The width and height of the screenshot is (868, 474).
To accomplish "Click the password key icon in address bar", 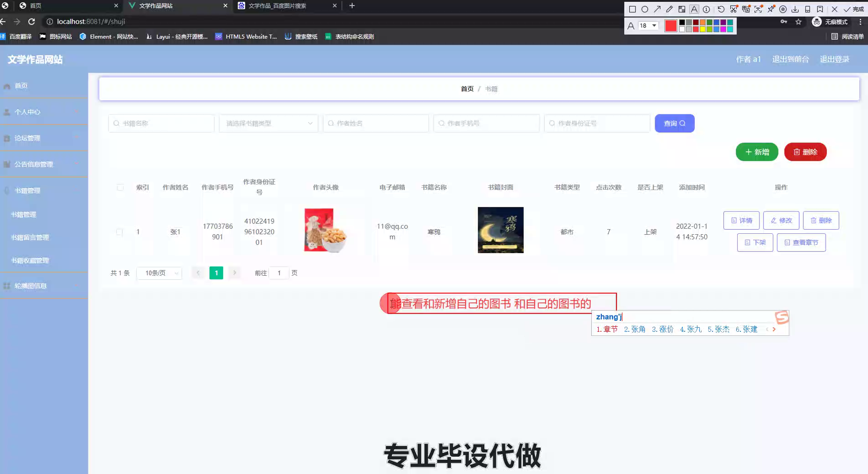I will point(784,21).
